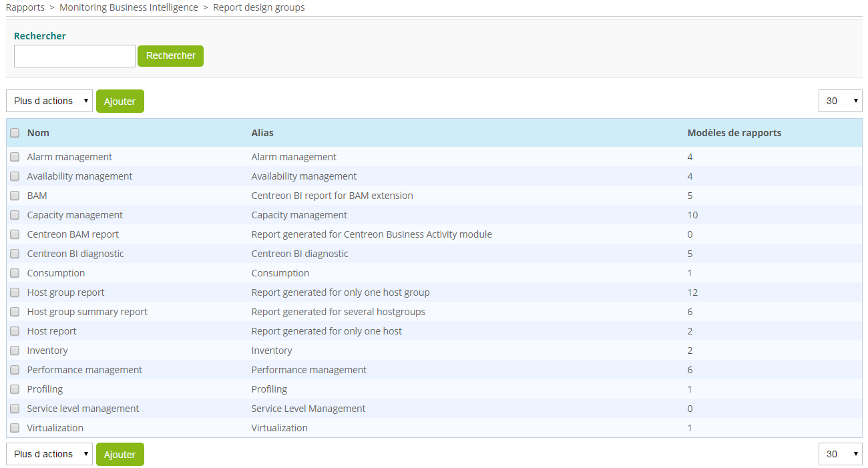Select the header checkbox to select all groups
The width and height of the screenshot is (868, 468).
(x=15, y=133)
